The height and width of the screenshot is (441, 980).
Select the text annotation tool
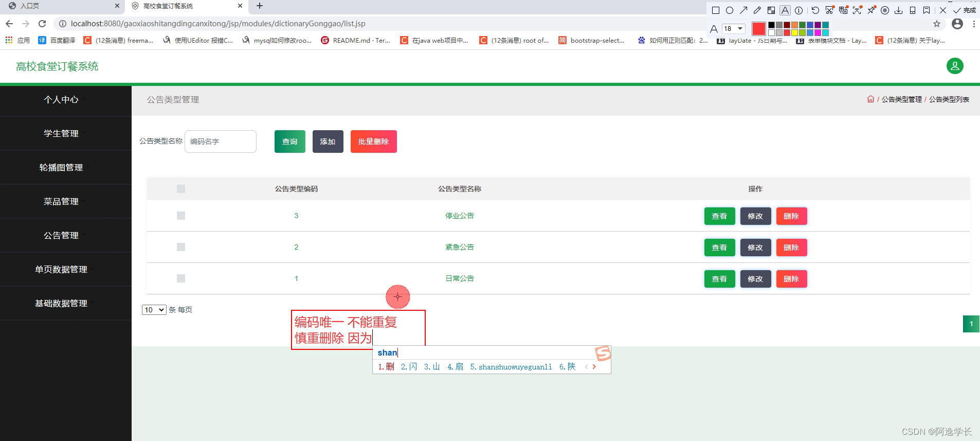tap(785, 10)
